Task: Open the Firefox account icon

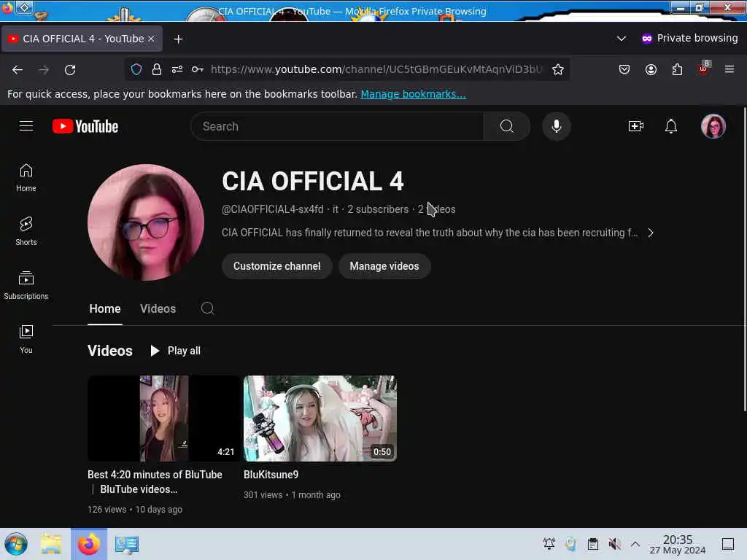Action: point(651,69)
